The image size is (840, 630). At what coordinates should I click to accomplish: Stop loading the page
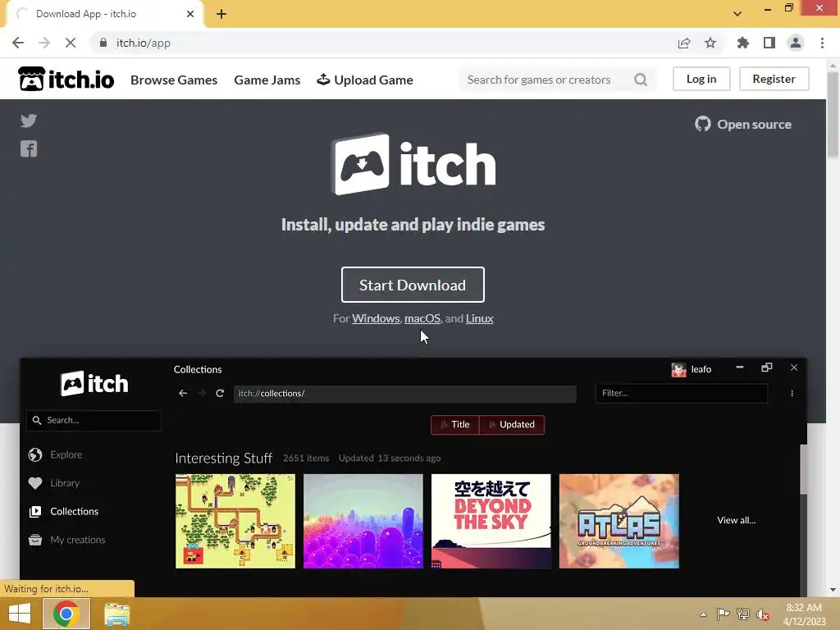click(71, 43)
